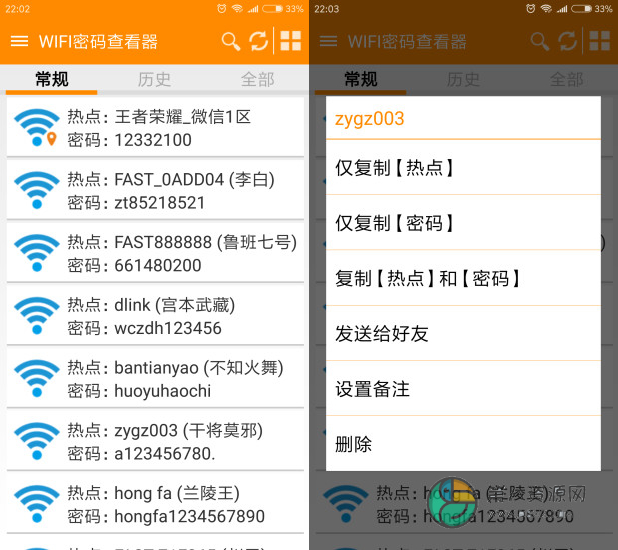Switch to 历史 tab in left screen

coord(154,79)
